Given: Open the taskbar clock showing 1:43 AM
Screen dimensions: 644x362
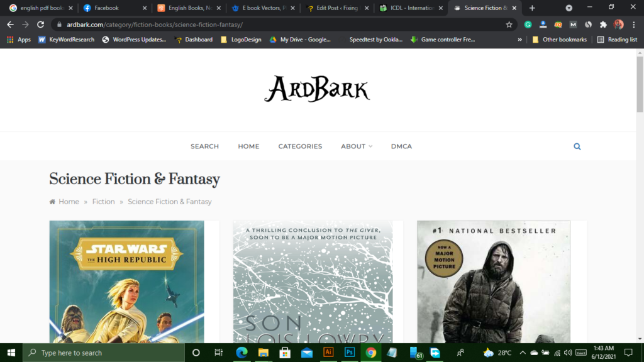Looking at the screenshot, I should coord(603,353).
